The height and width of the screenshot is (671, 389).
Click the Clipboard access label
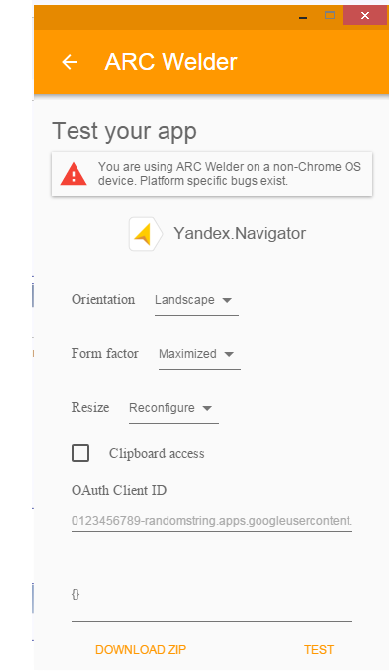pos(157,454)
